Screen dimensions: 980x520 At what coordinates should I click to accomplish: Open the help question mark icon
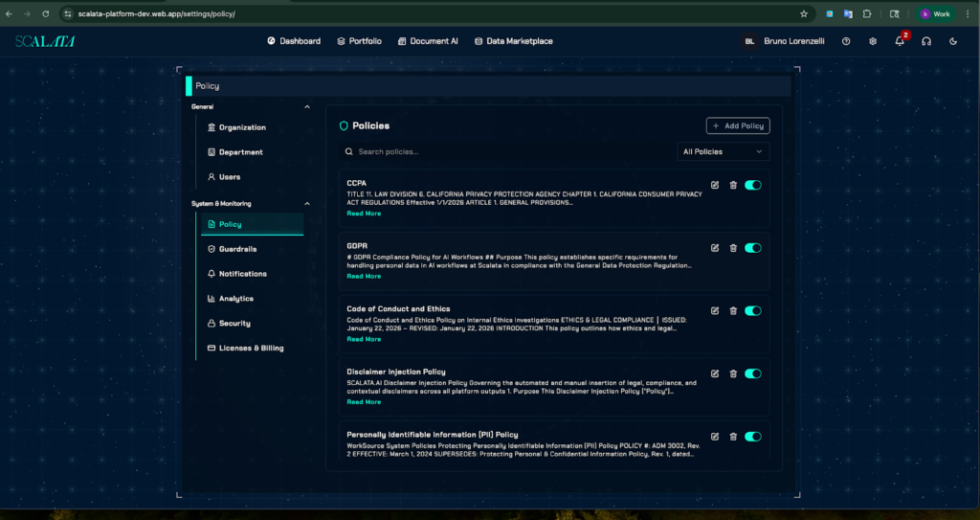[846, 41]
